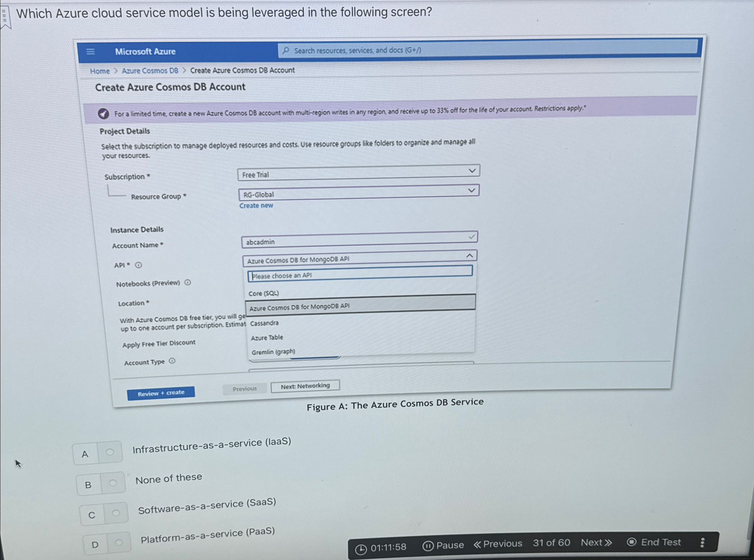Image resolution: width=754 pixels, height=560 pixels.
Task: Click the info icon next to Account Type
Action: pos(173,361)
